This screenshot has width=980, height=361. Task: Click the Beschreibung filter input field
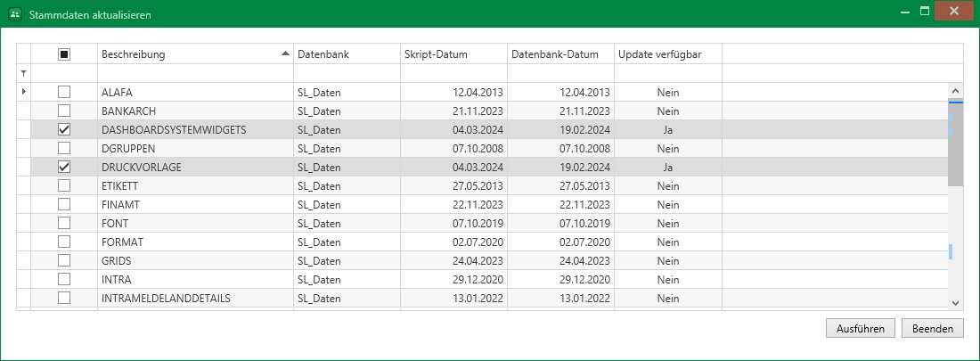(x=194, y=73)
